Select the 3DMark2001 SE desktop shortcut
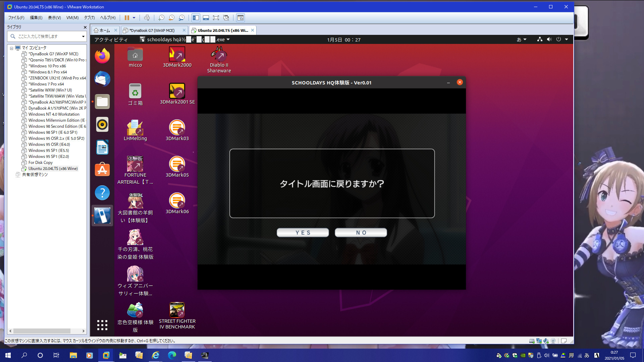 point(177,94)
